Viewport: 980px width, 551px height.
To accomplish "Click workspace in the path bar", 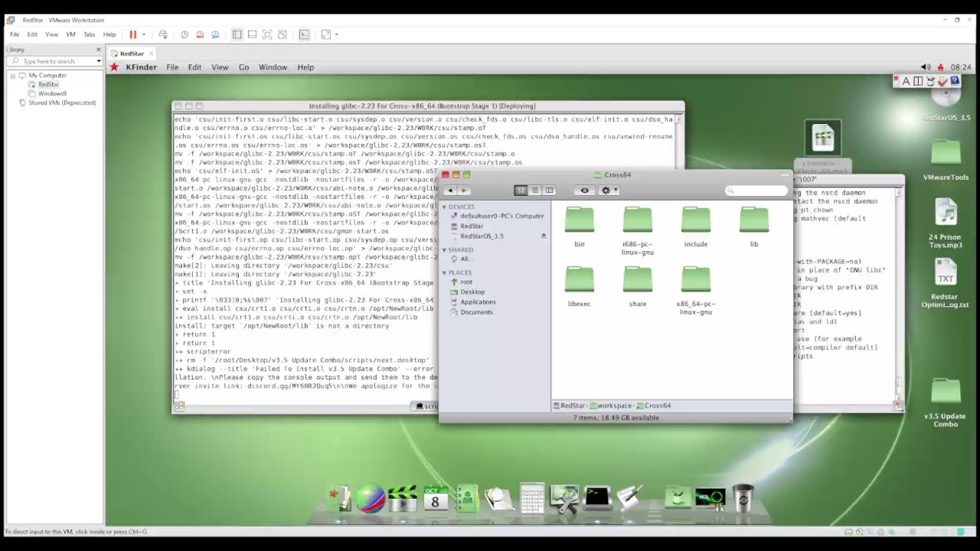I will [x=614, y=406].
